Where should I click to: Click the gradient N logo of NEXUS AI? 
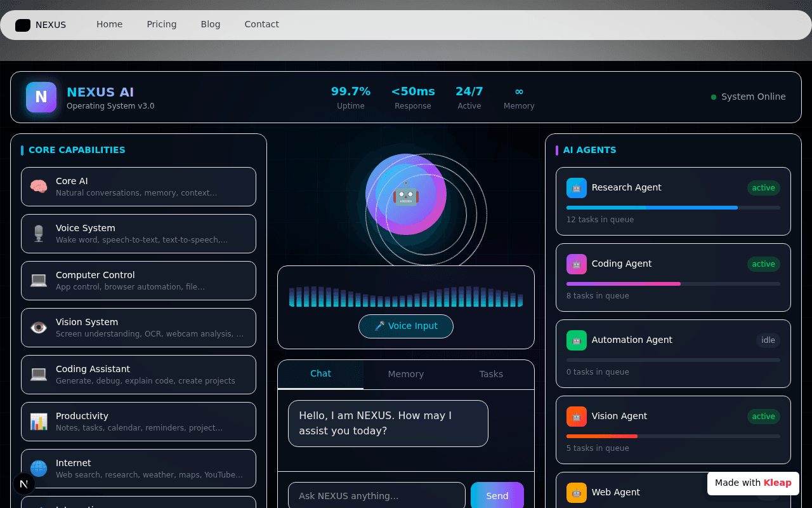coord(41,97)
